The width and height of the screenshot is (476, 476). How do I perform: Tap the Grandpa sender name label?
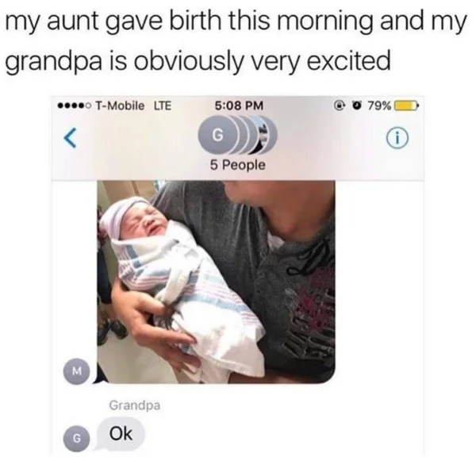[135, 405]
